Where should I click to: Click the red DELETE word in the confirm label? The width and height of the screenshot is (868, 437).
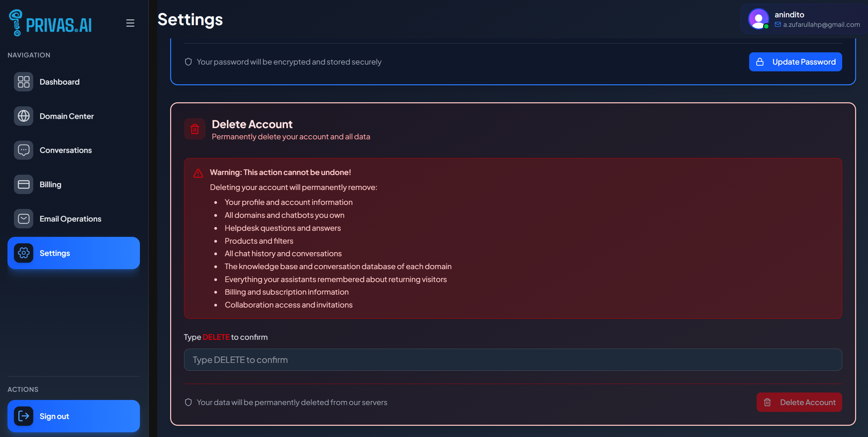[216, 337]
